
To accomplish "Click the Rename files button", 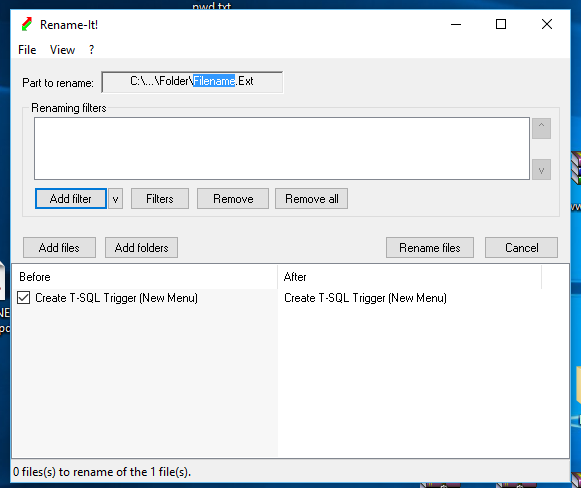I will point(430,248).
